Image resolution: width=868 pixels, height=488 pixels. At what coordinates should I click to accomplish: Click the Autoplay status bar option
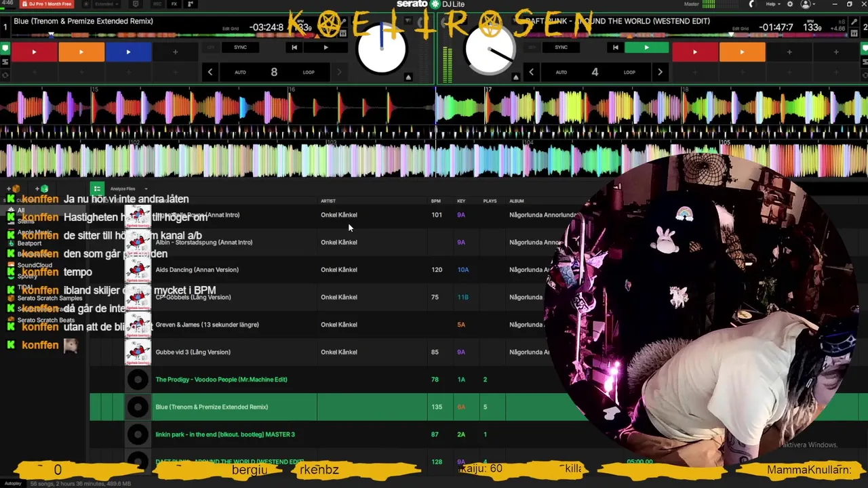(x=13, y=484)
